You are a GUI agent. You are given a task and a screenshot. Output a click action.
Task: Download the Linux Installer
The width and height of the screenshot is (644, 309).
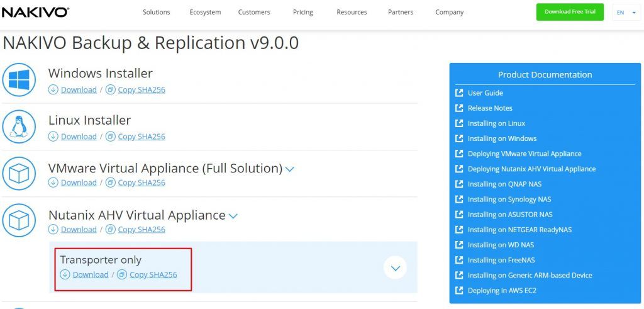[79, 137]
